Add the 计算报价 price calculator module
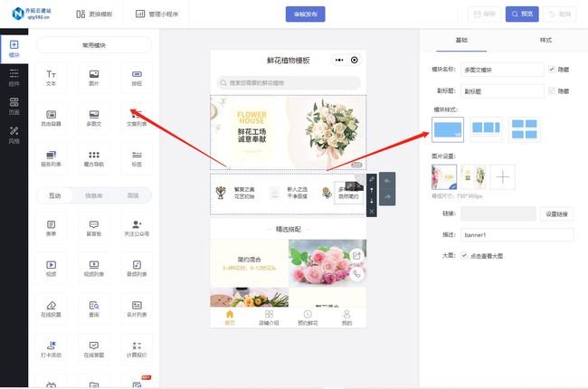The width and height of the screenshot is (588, 389). click(137, 349)
